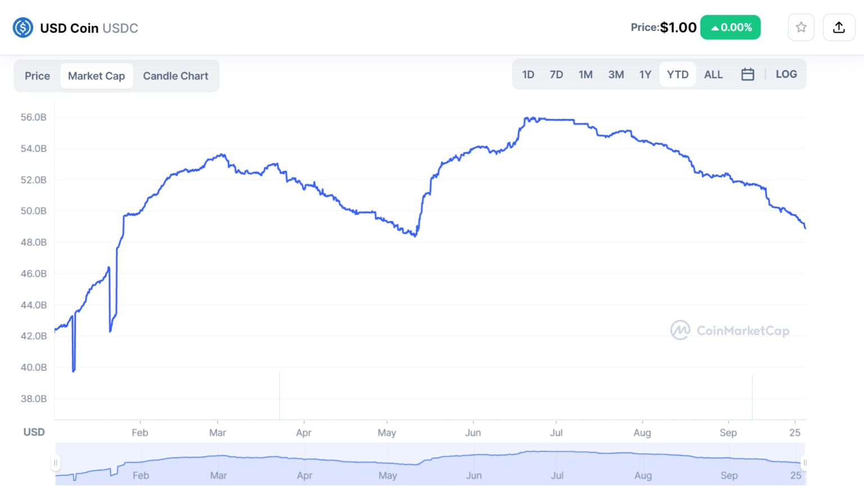Switch to the Price tab
864x504 pixels.
click(37, 76)
